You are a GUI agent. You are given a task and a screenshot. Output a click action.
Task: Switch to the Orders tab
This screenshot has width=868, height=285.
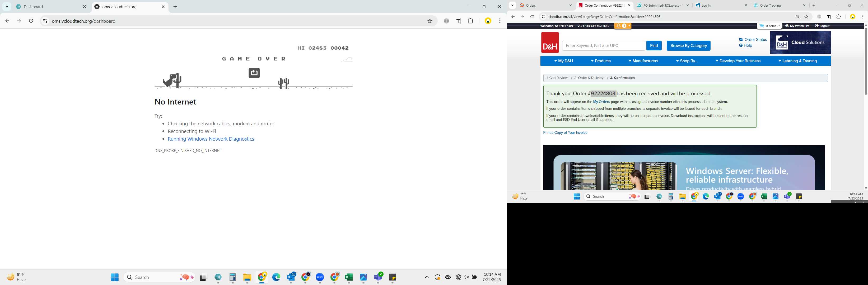tap(545, 5)
